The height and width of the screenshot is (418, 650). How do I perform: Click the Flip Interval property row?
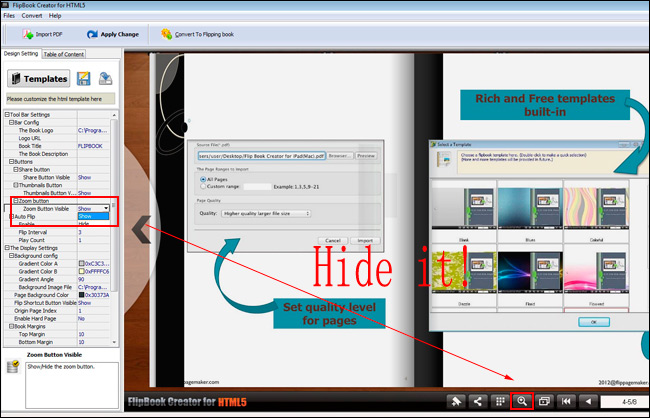point(57,232)
